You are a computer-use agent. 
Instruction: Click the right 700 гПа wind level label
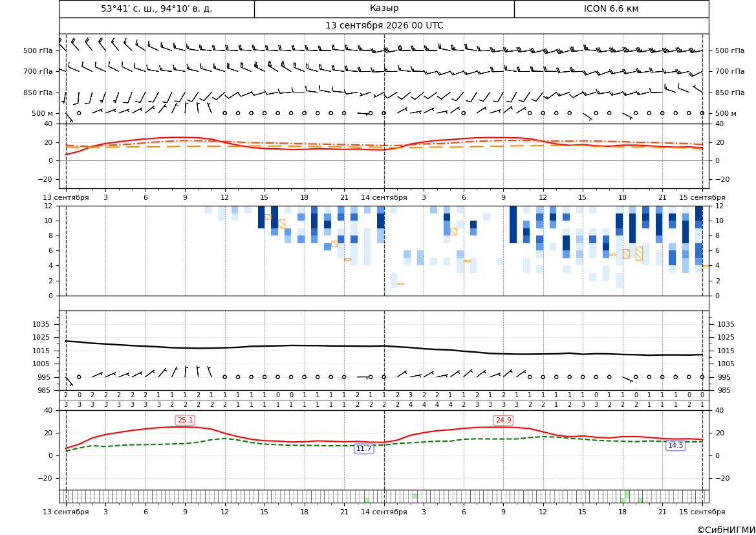(729, 71)
